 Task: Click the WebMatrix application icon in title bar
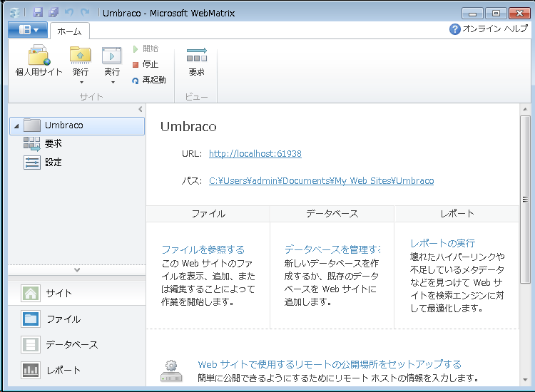(x=15, y=13)
